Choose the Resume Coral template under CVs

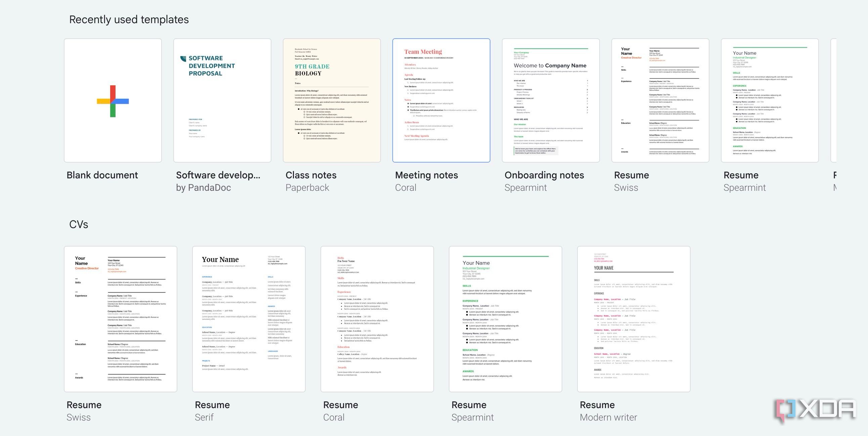click(377, 319)
